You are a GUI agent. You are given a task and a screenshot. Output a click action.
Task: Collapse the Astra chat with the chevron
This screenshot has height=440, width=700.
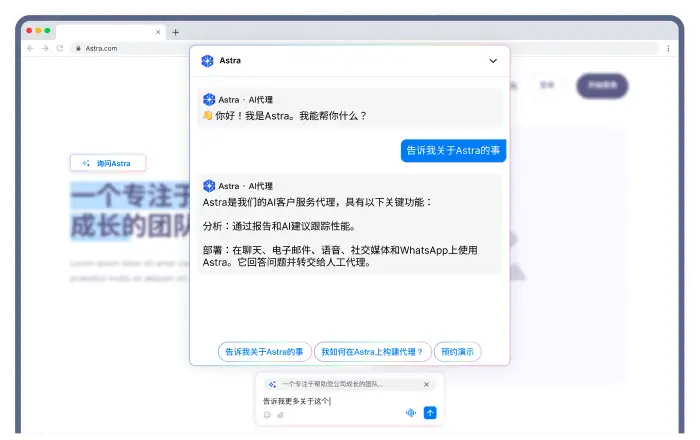(493, 61)
